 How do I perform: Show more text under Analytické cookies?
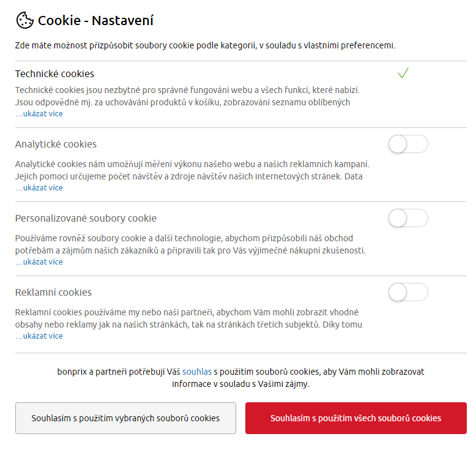[39, 188]
